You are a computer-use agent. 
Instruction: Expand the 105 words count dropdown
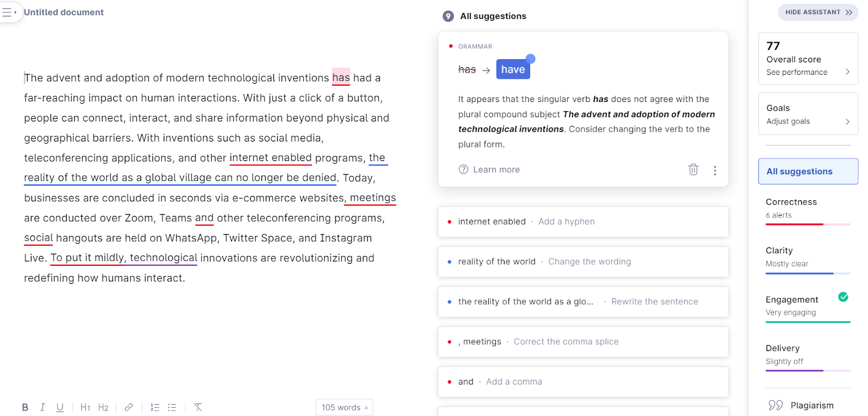point(344,407)
